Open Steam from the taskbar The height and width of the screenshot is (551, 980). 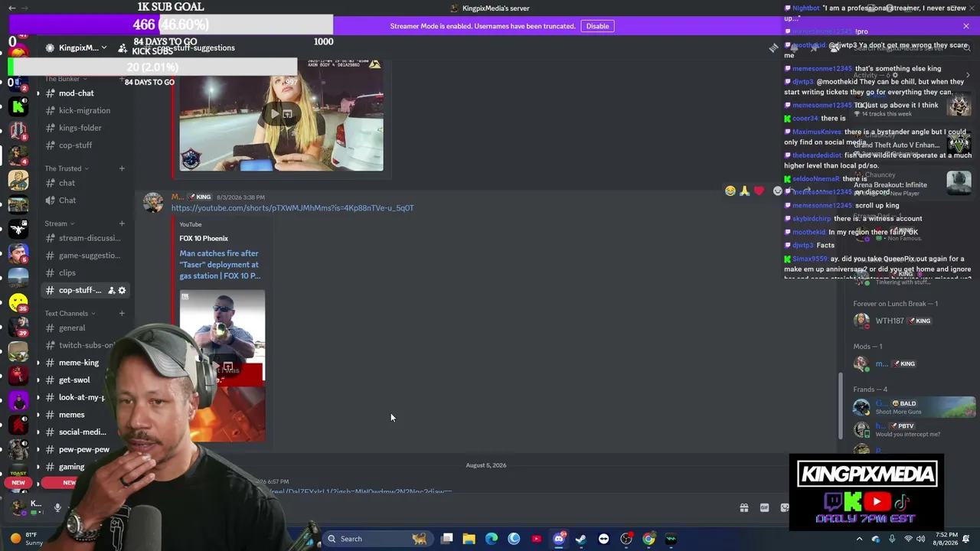[581, 539]
